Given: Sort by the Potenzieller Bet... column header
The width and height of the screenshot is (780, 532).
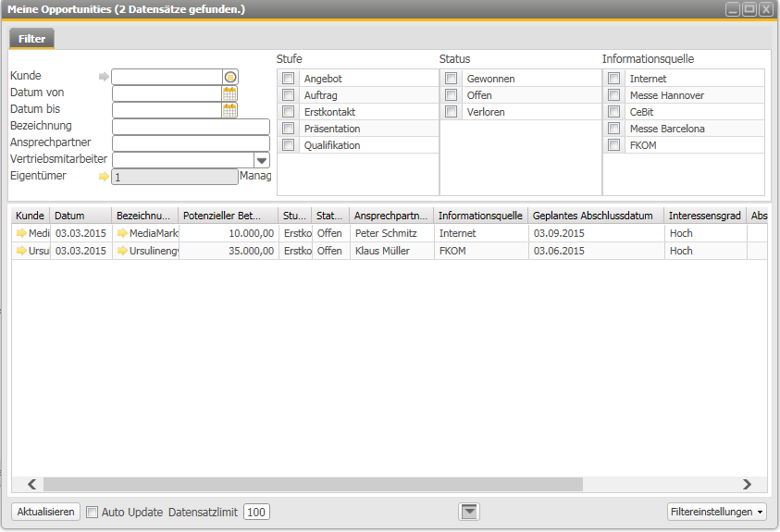Looking at the screenshot, I should pyautogui.click(x=229, y=216).
